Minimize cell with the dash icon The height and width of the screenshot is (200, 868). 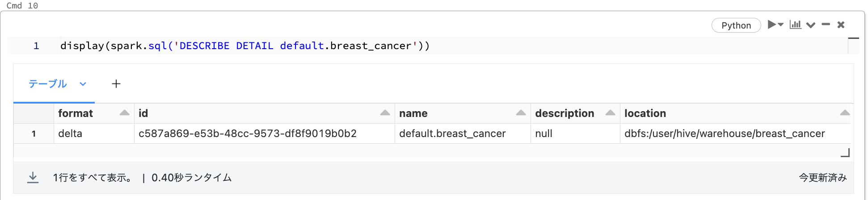click(x=826, y=25)
